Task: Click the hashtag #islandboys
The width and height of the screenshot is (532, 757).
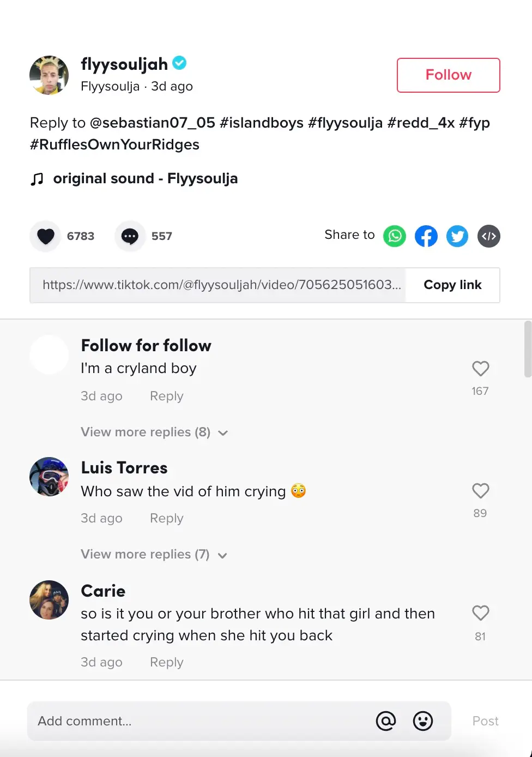Action: point(262,123)
